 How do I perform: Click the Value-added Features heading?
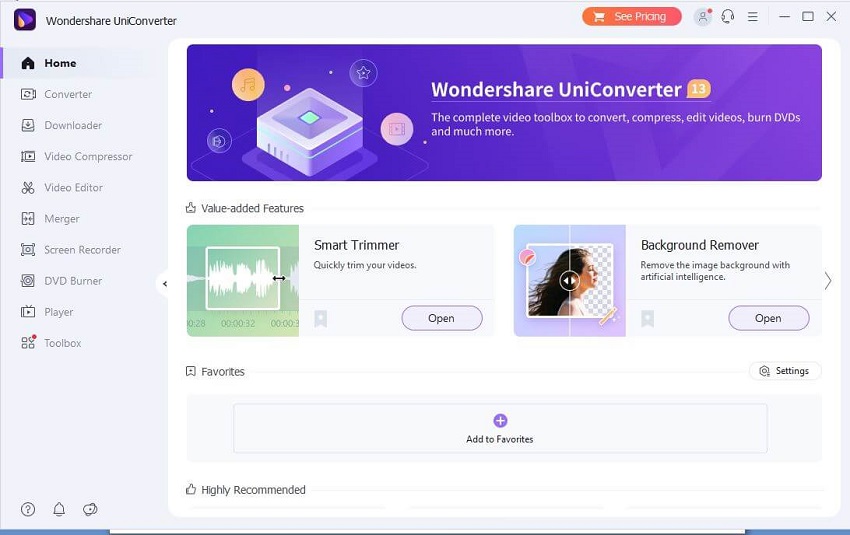pyautogui.click(x=252, y=208)
